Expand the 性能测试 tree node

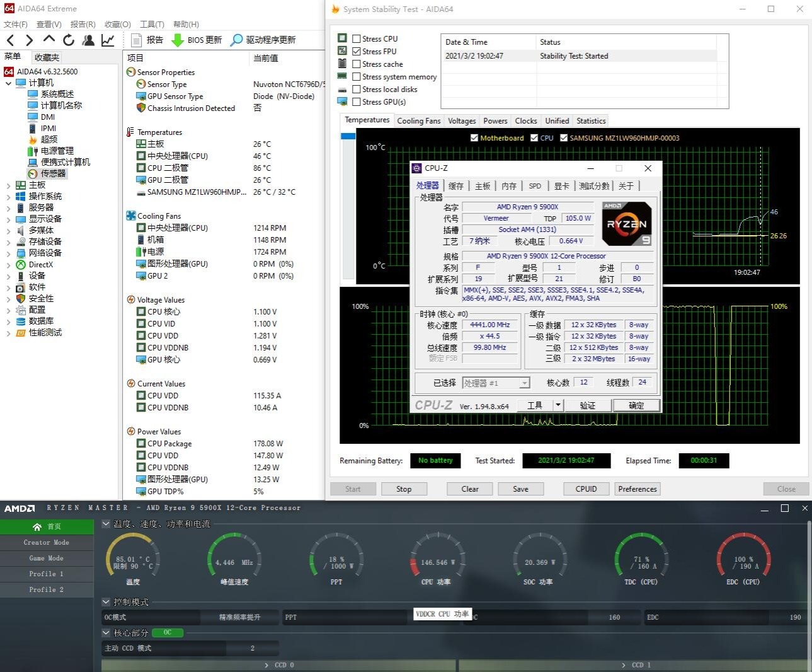[8, 333]
